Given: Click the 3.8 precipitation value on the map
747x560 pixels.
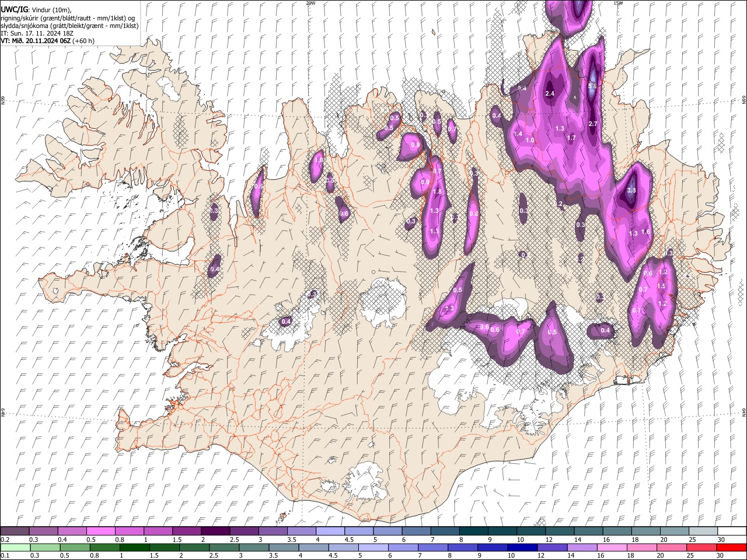Looking at the screenshot, I should click(631, 190).
